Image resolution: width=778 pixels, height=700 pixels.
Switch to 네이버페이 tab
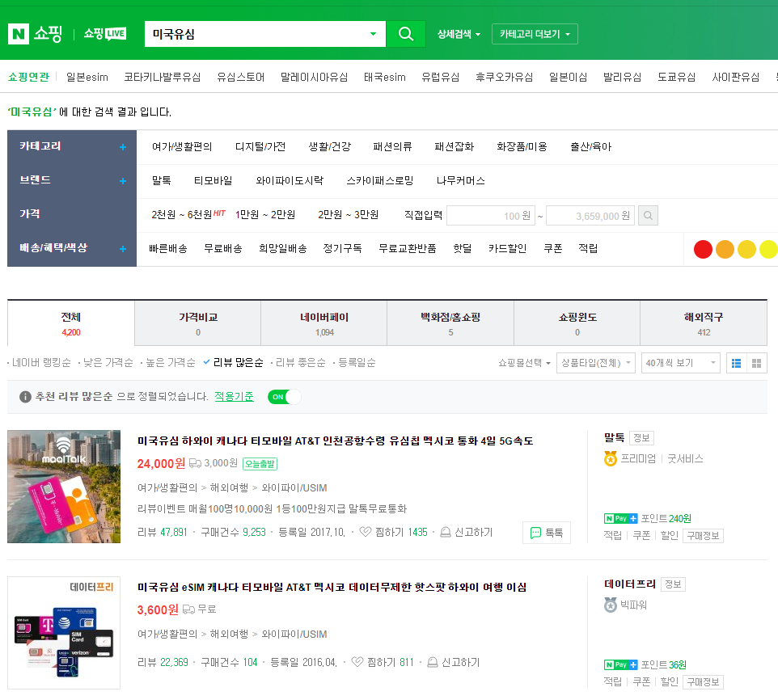[324, 323]
